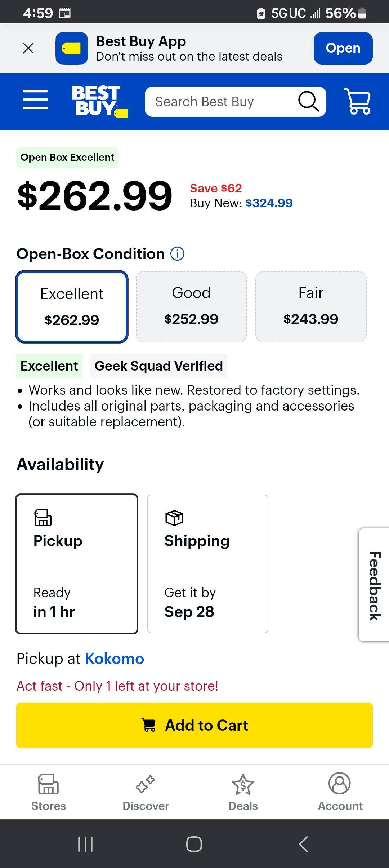Choose Shipping availability option
The width and height of the screenshot is (389, 868).
coord(208,564)
